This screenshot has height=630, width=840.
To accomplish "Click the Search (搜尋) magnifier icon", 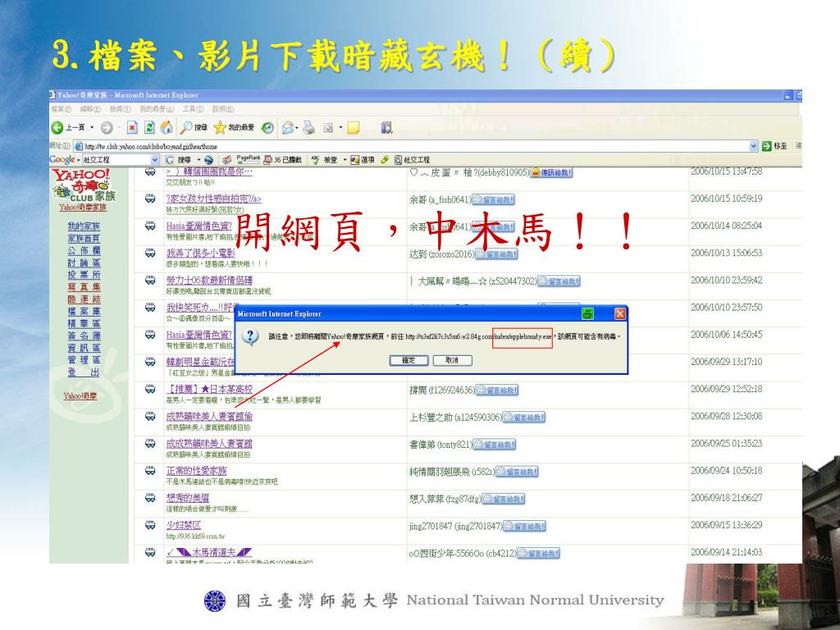I will coord(186,127).
